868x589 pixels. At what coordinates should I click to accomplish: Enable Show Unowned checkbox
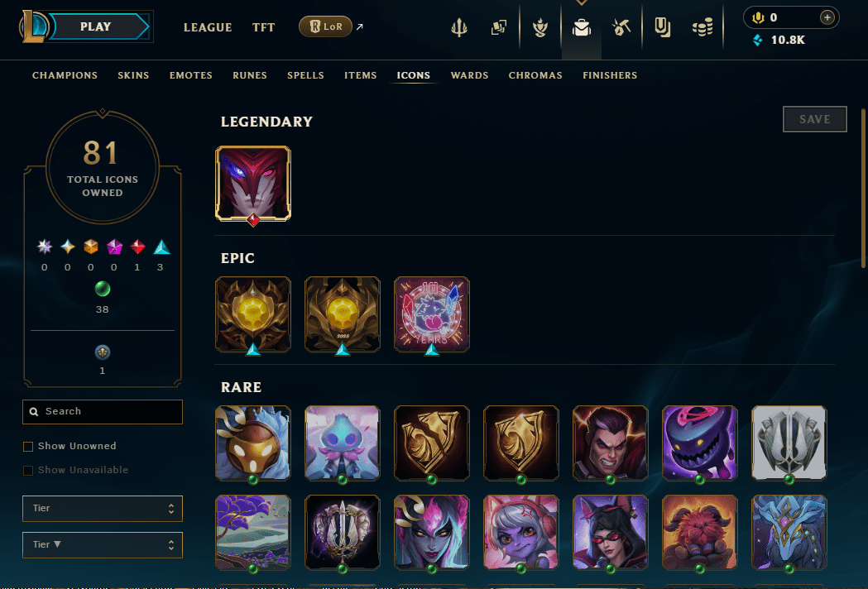(x=28, y=446)
